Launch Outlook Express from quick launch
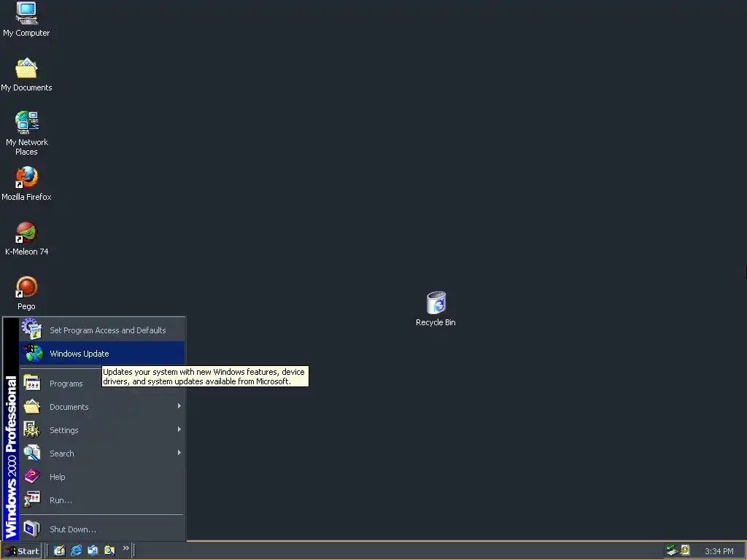 93,551
